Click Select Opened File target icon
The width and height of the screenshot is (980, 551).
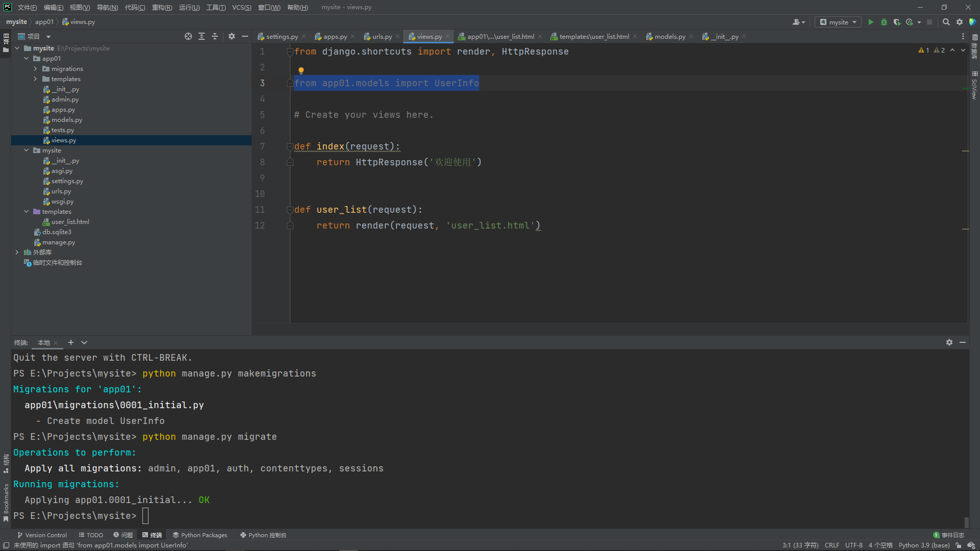click(x=188, y=36)
